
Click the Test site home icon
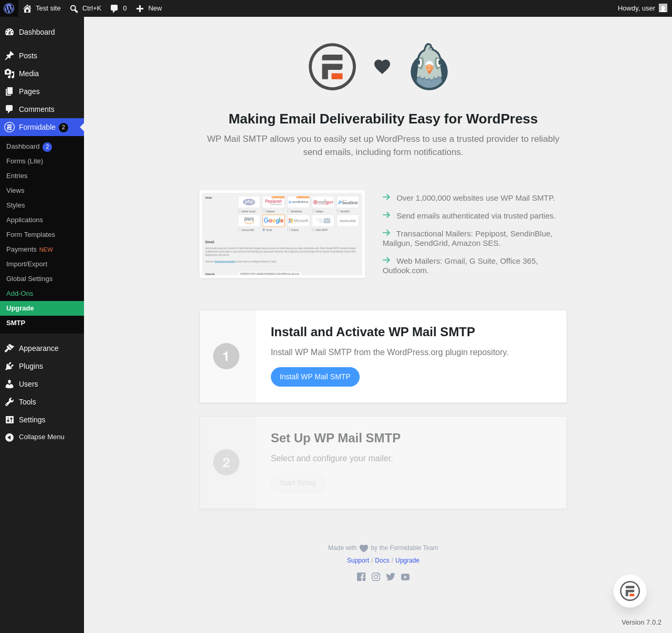(x=27, y=8)
